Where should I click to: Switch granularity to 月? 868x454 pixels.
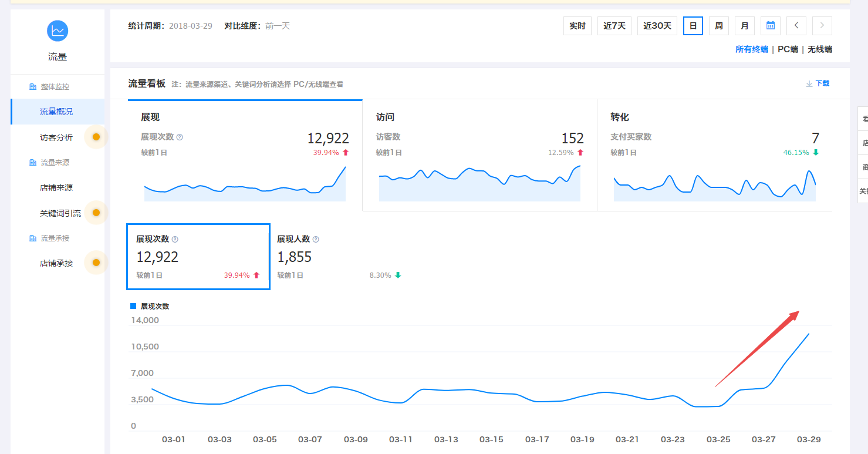[x=745, y=26]
